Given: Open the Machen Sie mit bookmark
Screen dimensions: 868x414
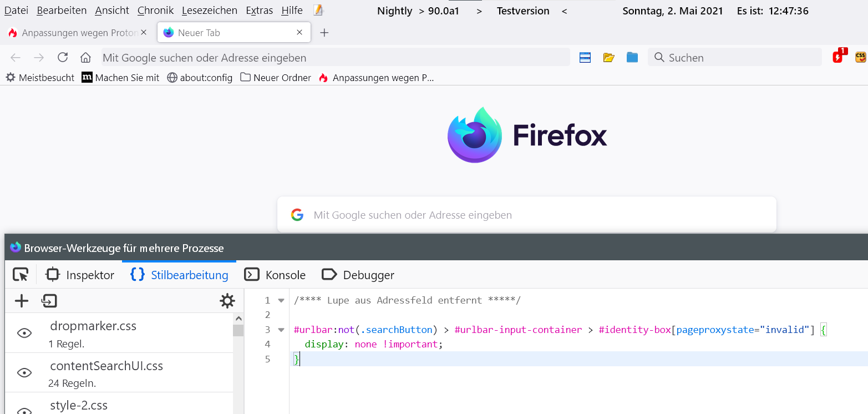Looking at the screenshot, I should [120, 78].
